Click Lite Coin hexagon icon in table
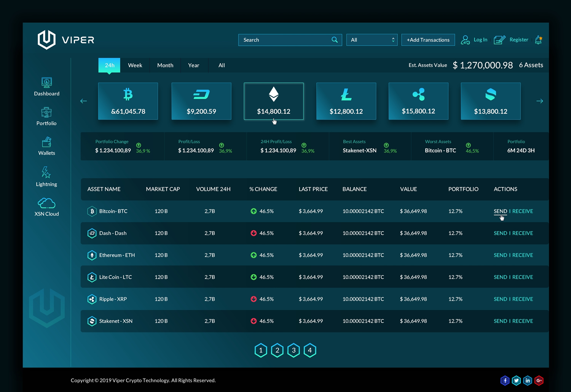The width and height of the screenshot is (571, 392). pos(92,277)
